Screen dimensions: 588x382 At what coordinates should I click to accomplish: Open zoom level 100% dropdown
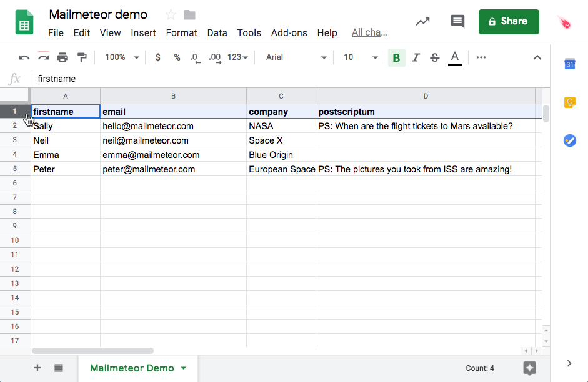(122, 57)
